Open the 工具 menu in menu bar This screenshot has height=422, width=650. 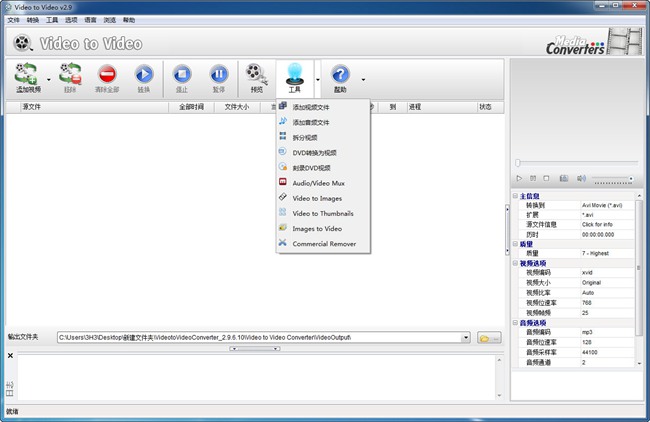point(52,20)
